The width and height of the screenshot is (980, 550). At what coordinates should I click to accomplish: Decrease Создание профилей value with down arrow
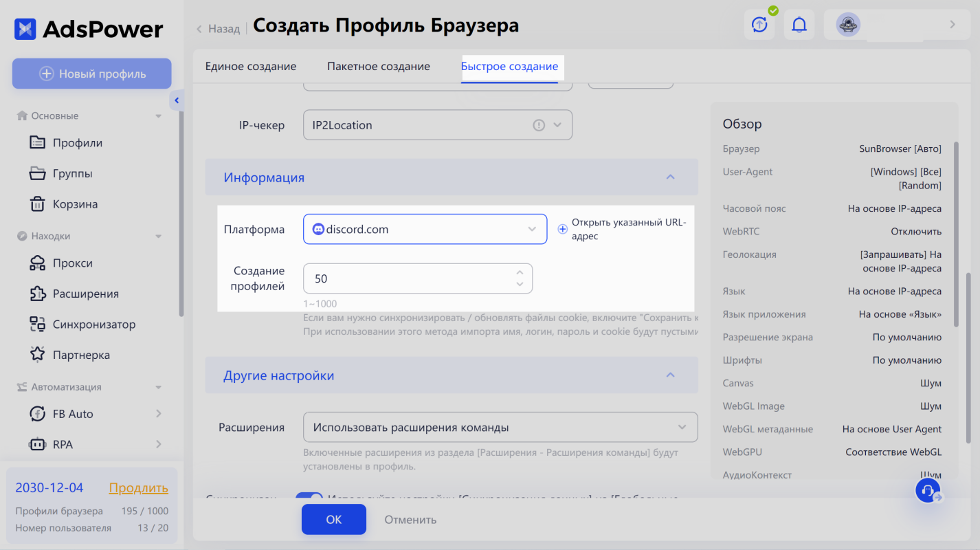(520, 284)
